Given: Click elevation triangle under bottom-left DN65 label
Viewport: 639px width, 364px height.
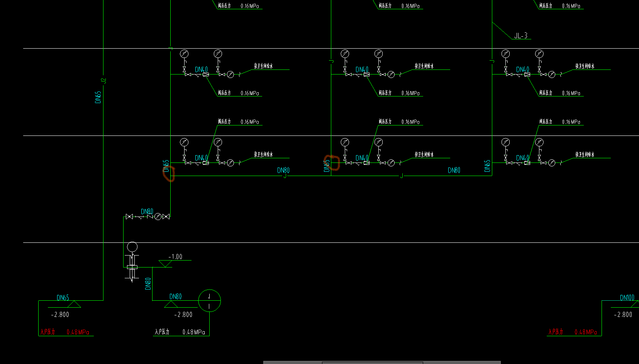Looking at the screenshot, I should [74, 304].
